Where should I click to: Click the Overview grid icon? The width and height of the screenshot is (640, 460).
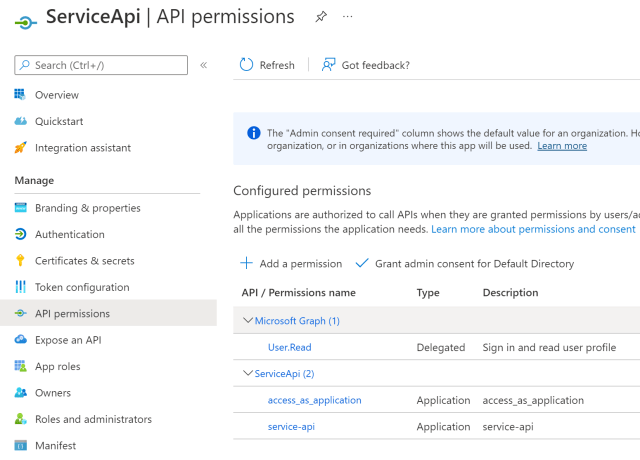(x=20, y=95)
